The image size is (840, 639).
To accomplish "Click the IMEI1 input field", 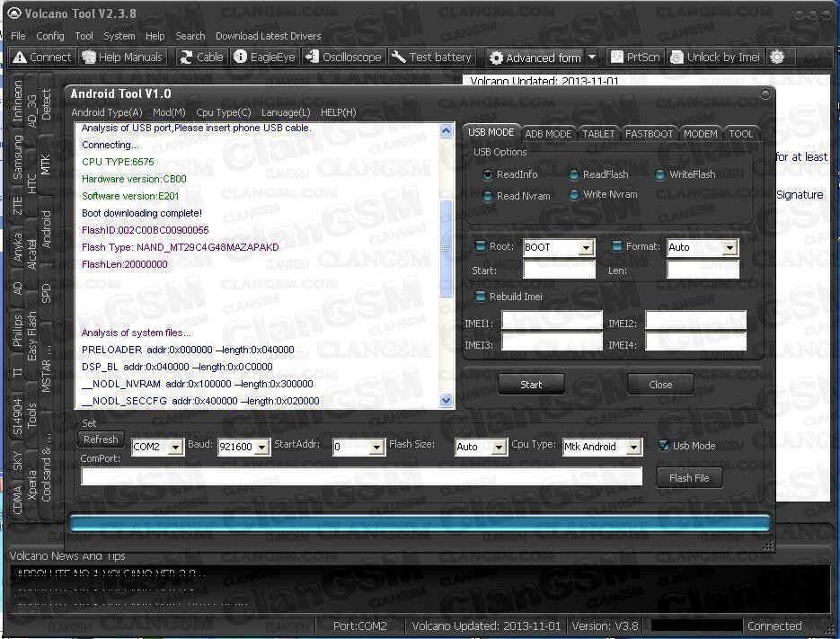I will [x=552, y=321].
